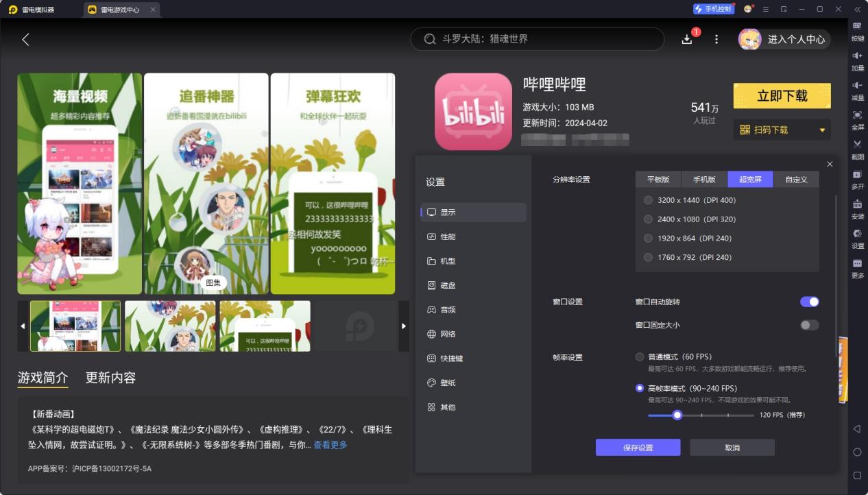This screenshot has width=868, height=495.
Task: Enter 全屏 fullscreen mode
Action: click(x=857, y=119)
